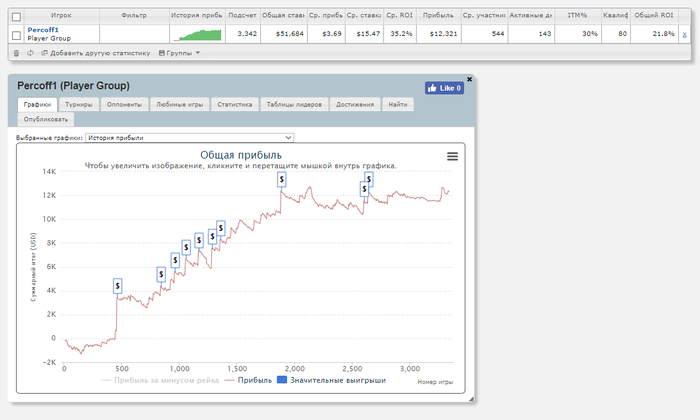700x420 pixels.
Task: Open the Найти tab
Action: click(398, 104)
